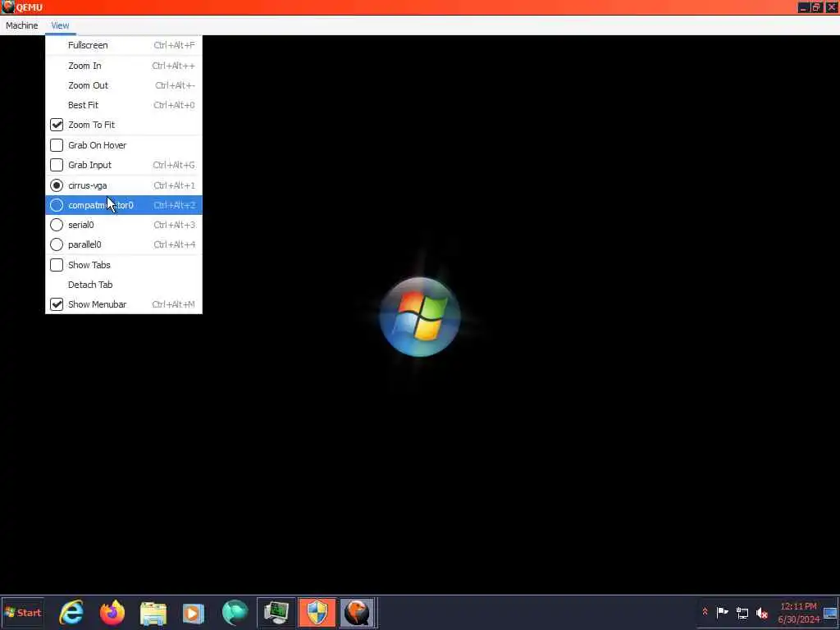Select Zoom In menu entry
This screenshot has height=630, width=840.
click(x=124, y=66)
